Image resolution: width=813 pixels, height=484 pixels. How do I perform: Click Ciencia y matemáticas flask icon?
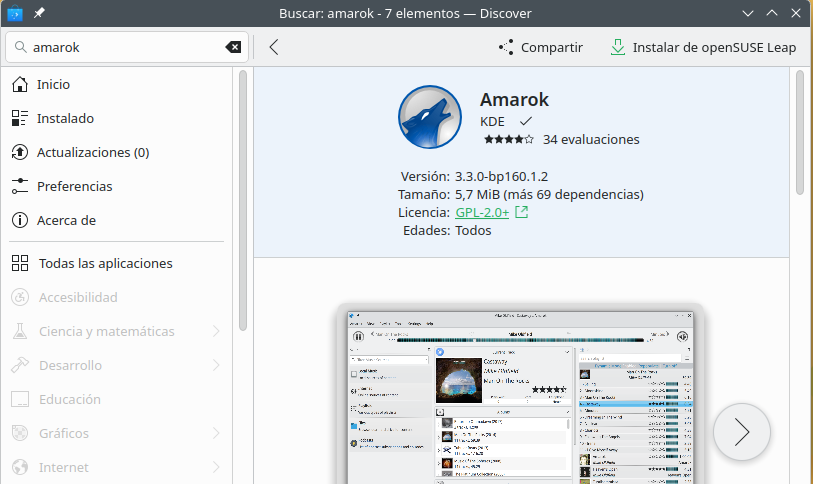point(20,331)
